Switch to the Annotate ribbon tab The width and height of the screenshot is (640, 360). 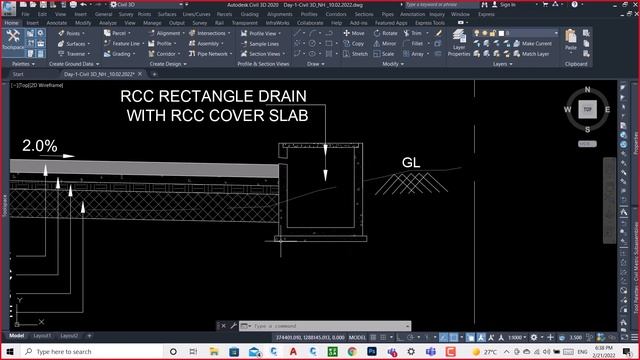tap(57, 23)
